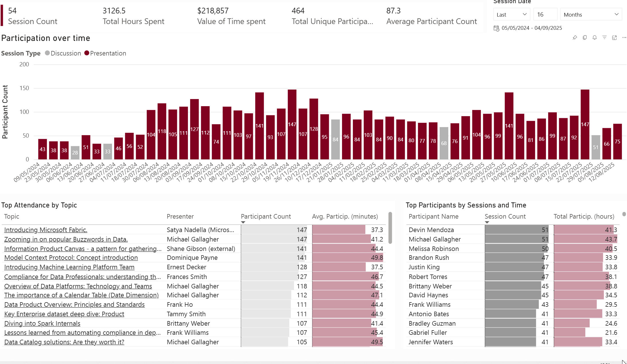The height and width of the screenshot is (364, 627).
Task: Click the 16 period number field
Action: pyautogui.click(x=545, y=15)
